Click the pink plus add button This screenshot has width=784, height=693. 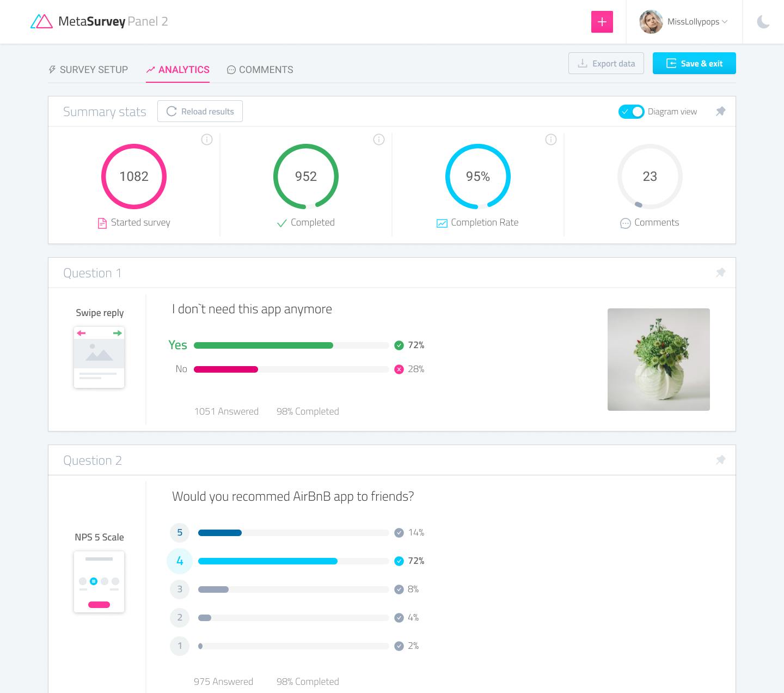click(602, 22)
